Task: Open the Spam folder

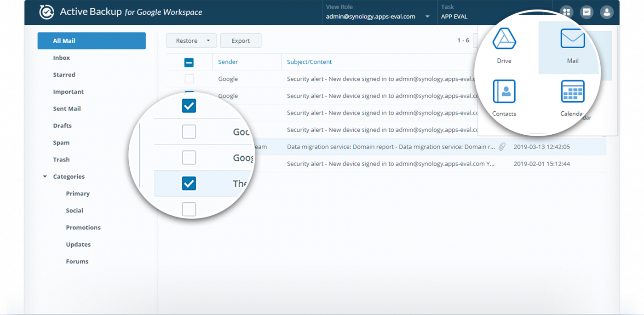Action: (x=61, y=143)
